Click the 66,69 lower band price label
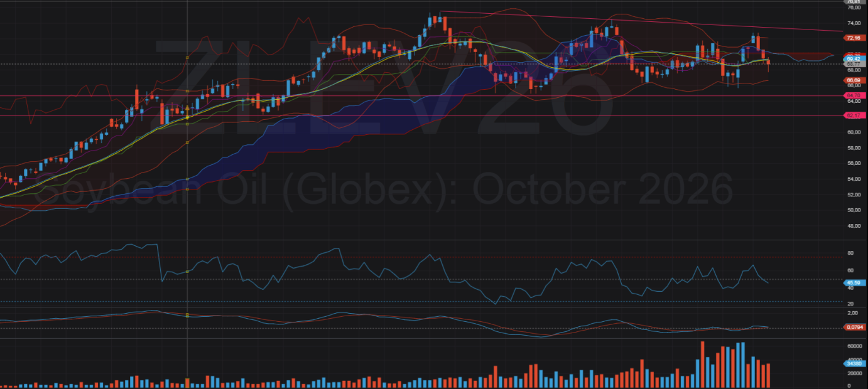The height and width of the screenshot is (389, 868). pos(853,80)
